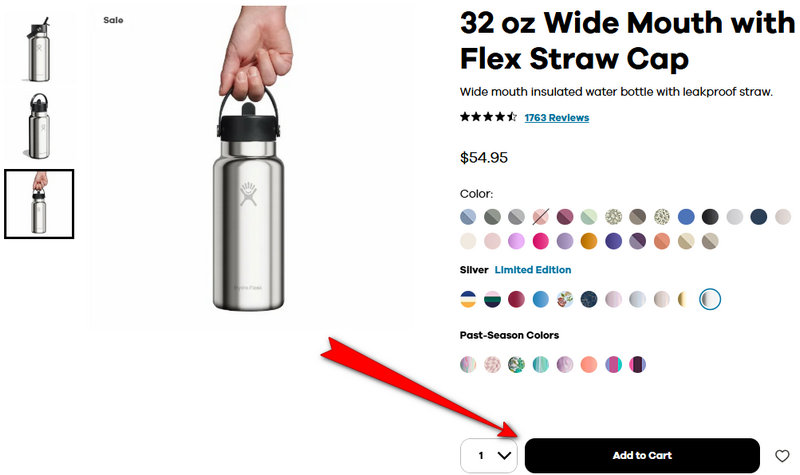Pick the hot pink color swatch
800x475 pixels.
pos(541,241)
